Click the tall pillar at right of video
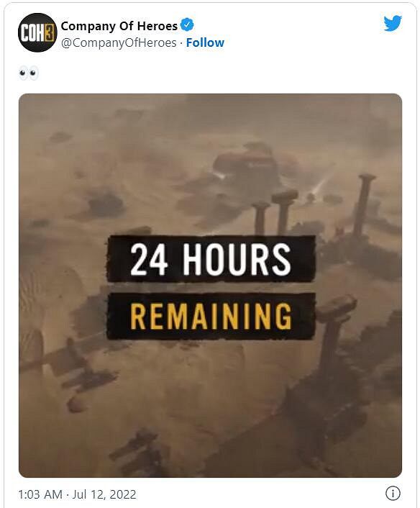The height and width of the screenshot is (508, 420). pos(363,207)
